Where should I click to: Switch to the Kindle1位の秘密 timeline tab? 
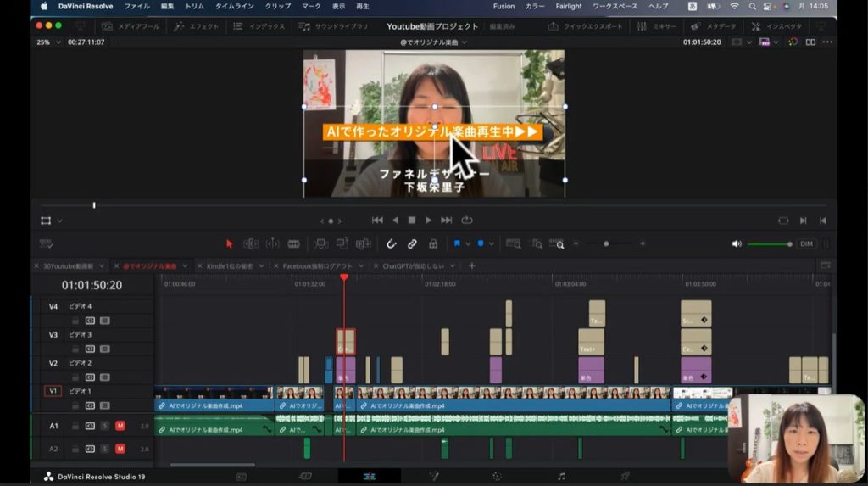230,265
